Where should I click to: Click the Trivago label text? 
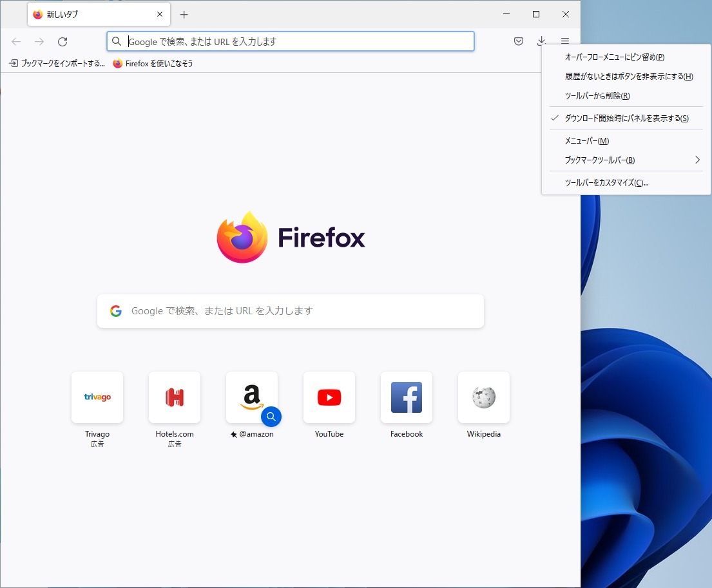pyautogui.click(x=97, y=434)
